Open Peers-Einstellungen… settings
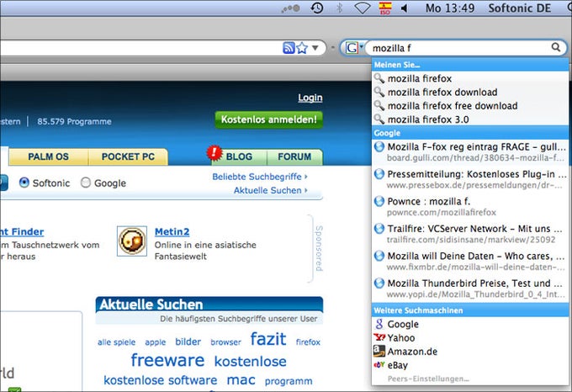This screenshot has width=572, height=392. tap(428, 379)
